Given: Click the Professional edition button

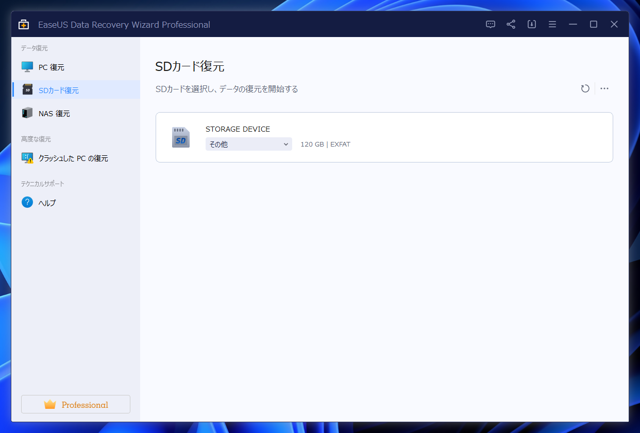Looking at the screenshot, I should point(76,404).
